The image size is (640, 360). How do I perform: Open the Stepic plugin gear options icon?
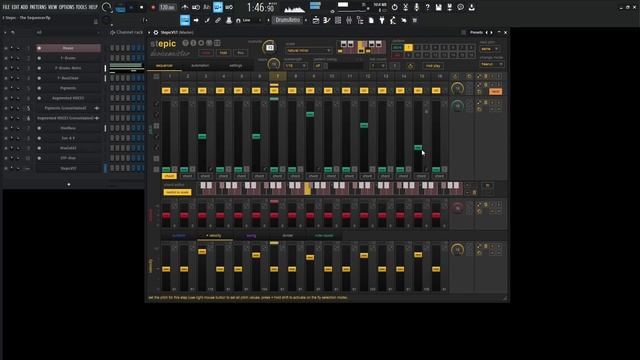(x=156, y=32)
